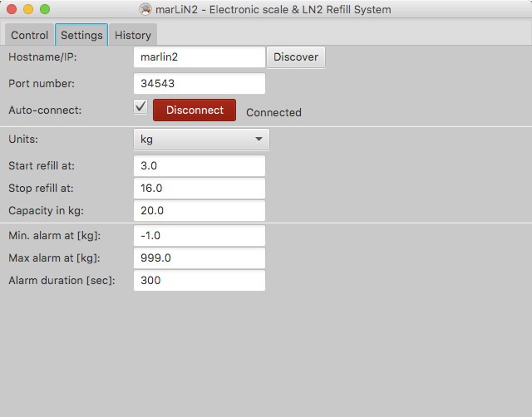
Task: Maximize window using green button
Action: 45,10
